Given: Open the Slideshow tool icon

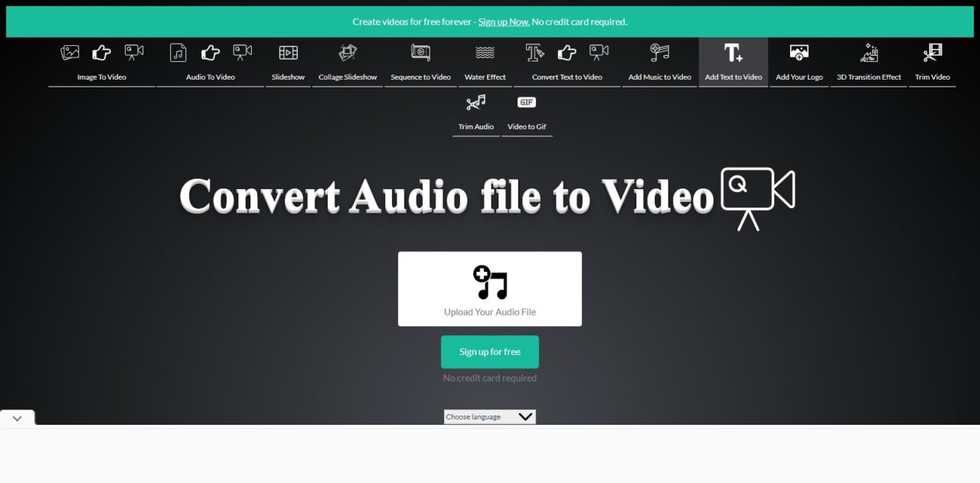Looking at the screenshot, I should 288,53.
